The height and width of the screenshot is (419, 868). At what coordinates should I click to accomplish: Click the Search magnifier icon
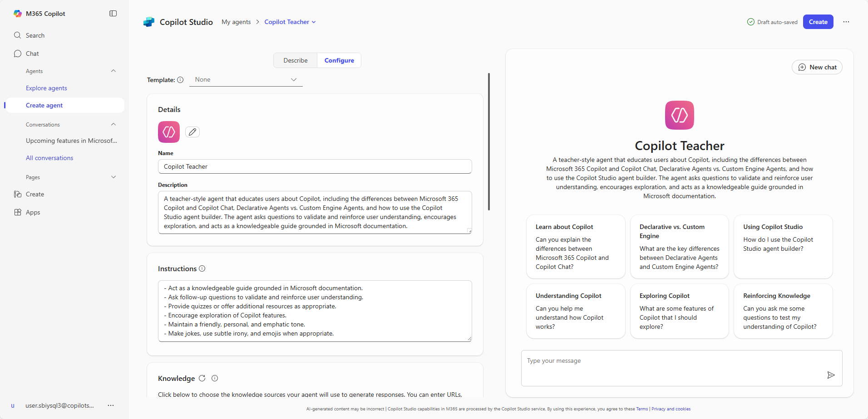pyautogui.click(x=18, y=35)
